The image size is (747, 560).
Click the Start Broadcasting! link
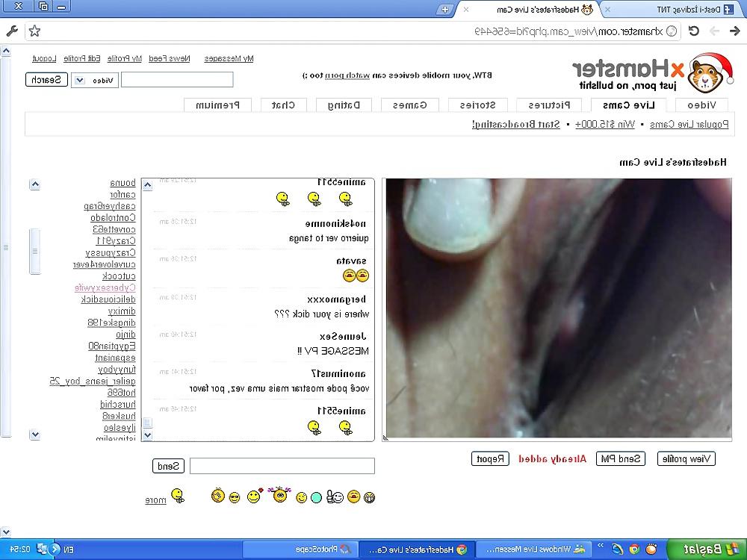click(x=516, y=124)
